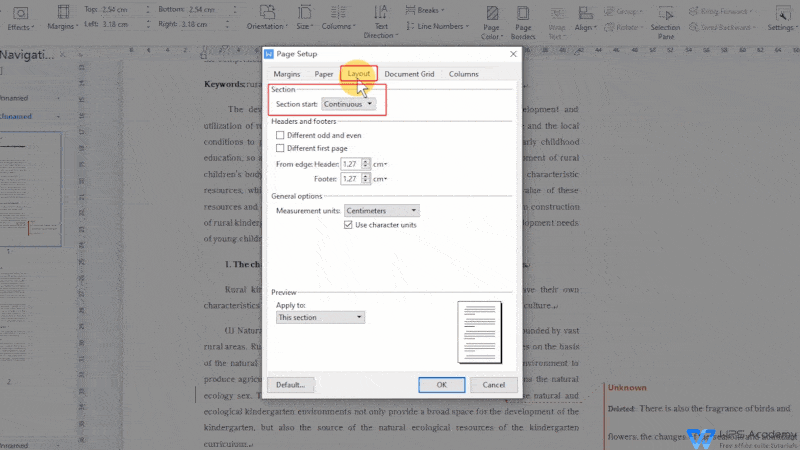800x450 pixels.
Task: Open Wrap Text options
Action: coord(557,22)
